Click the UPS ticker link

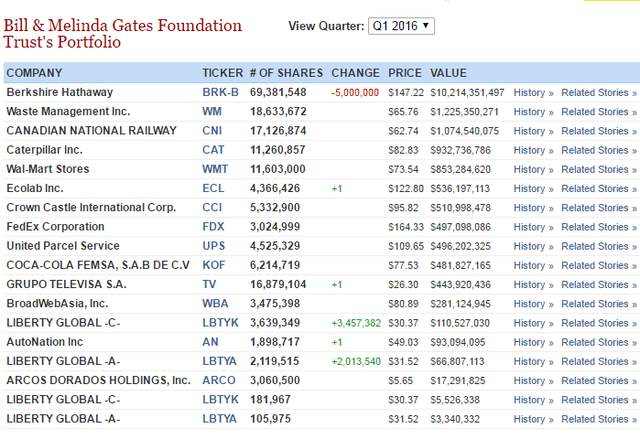[x=213, y=246]
